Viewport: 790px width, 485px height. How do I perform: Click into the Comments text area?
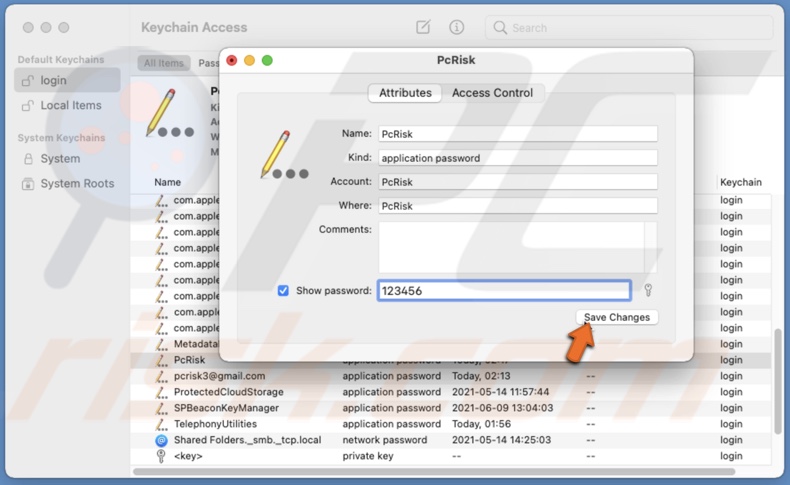point(510,247)
